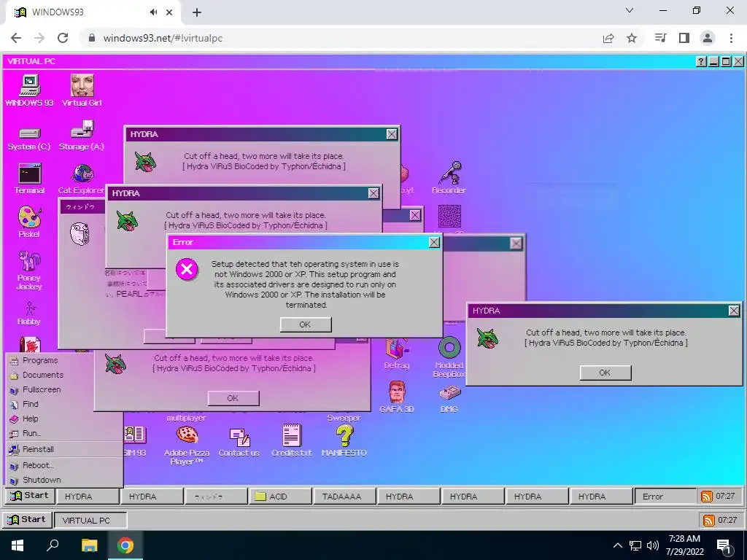
Task: Click Windows volume tray icon
Action: click(x=653, y=545)
